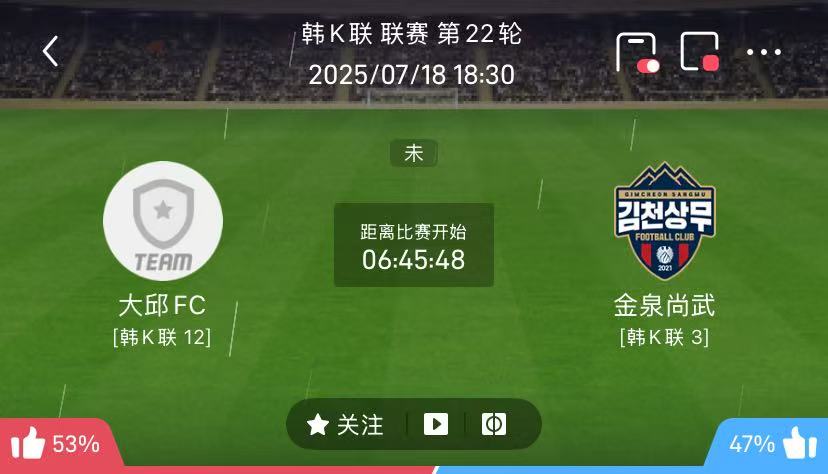Tap the blue 47% support percentage

click(751, 444)
